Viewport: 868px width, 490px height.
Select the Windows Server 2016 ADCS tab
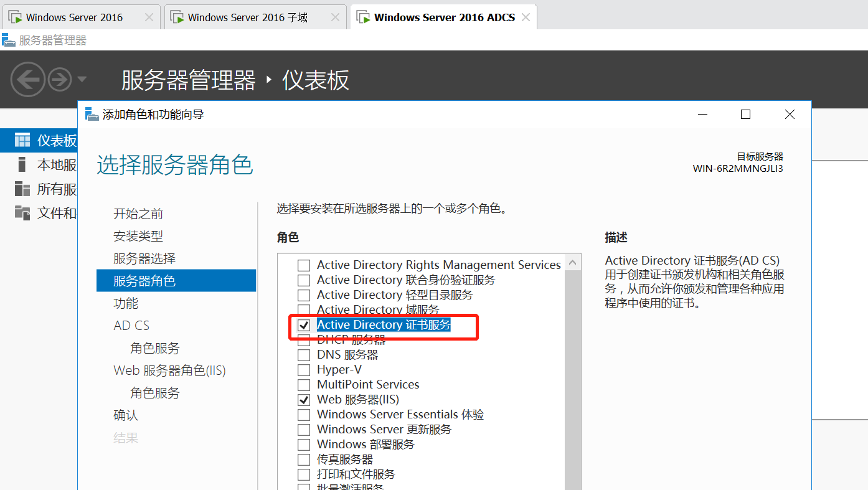(443, 17)
